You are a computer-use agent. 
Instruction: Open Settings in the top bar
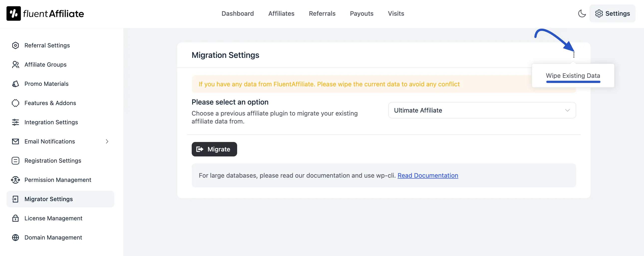pyautogui.click(x=612, y=13)
